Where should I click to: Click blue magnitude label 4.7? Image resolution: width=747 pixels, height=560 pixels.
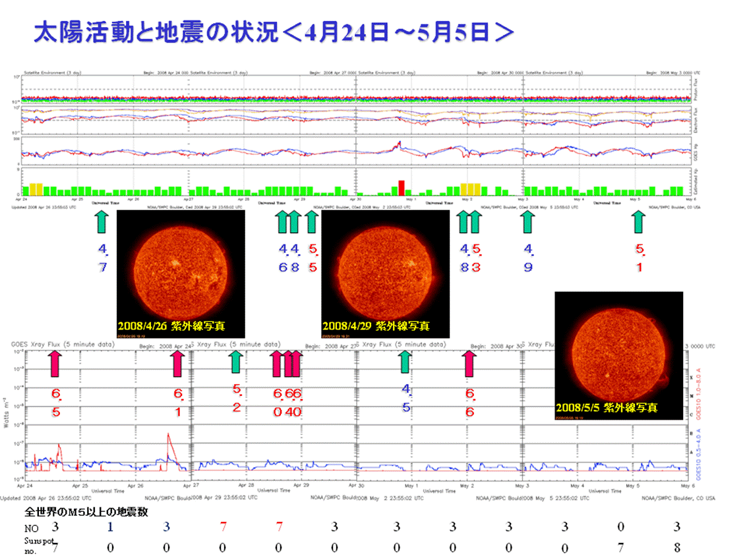[103, 258]
